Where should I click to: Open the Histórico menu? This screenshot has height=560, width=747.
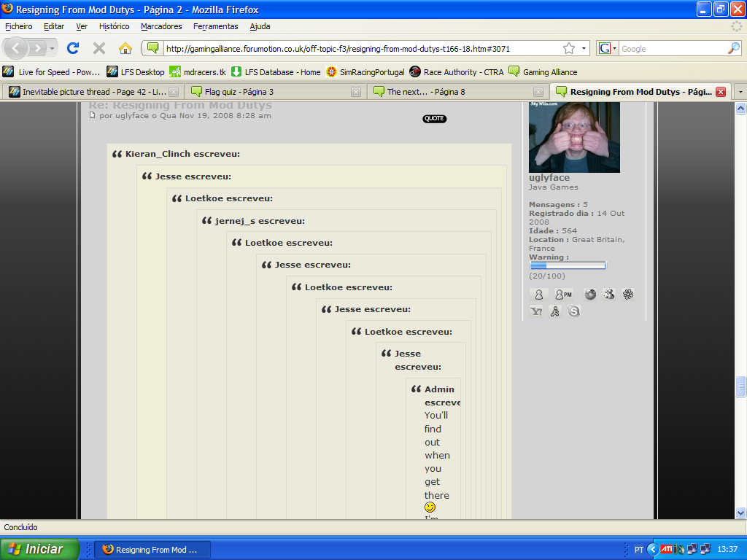coord(114,26)
